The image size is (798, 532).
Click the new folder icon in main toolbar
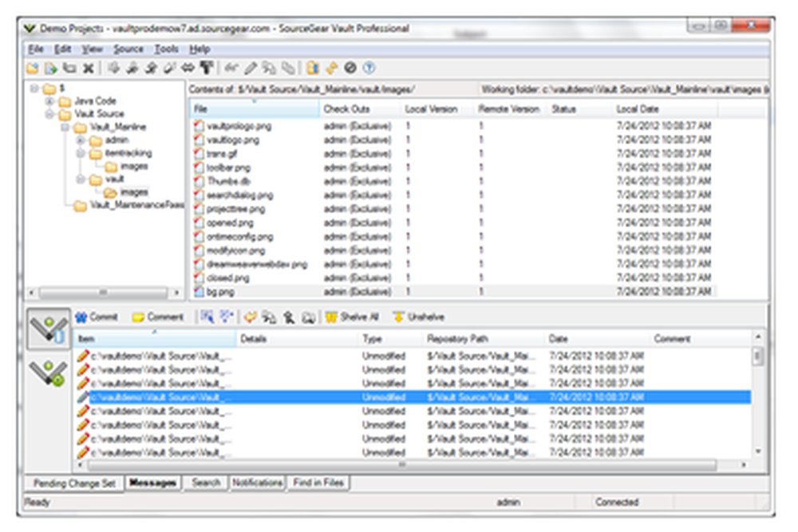point(33,68)
